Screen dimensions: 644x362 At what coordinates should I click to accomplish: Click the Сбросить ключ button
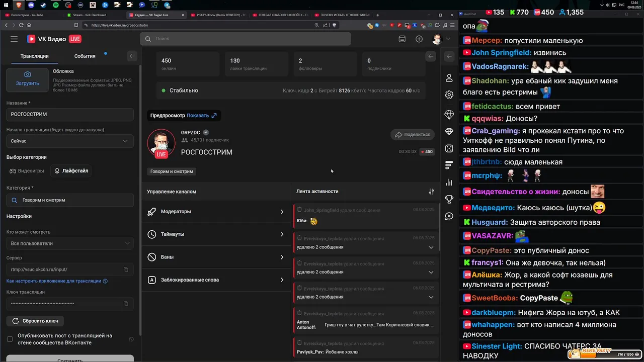click(x=35, y=321)
